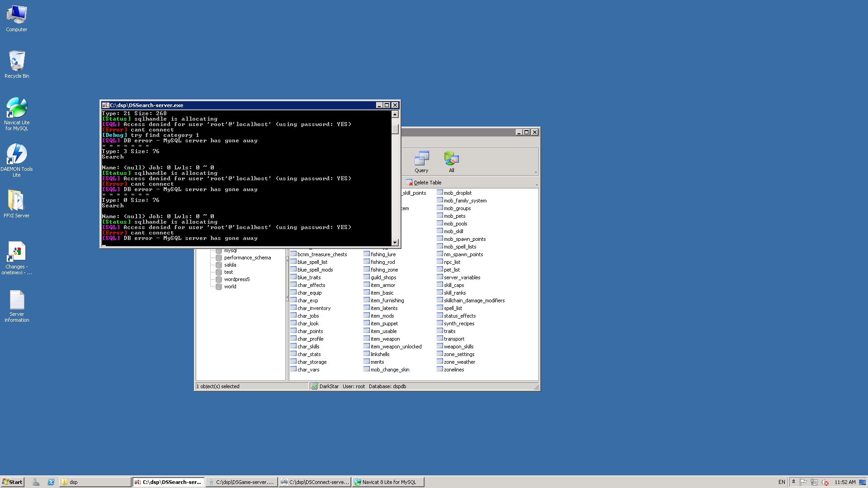
Task: Select the performance_schema database node
Action: click(x=247, y=258)
